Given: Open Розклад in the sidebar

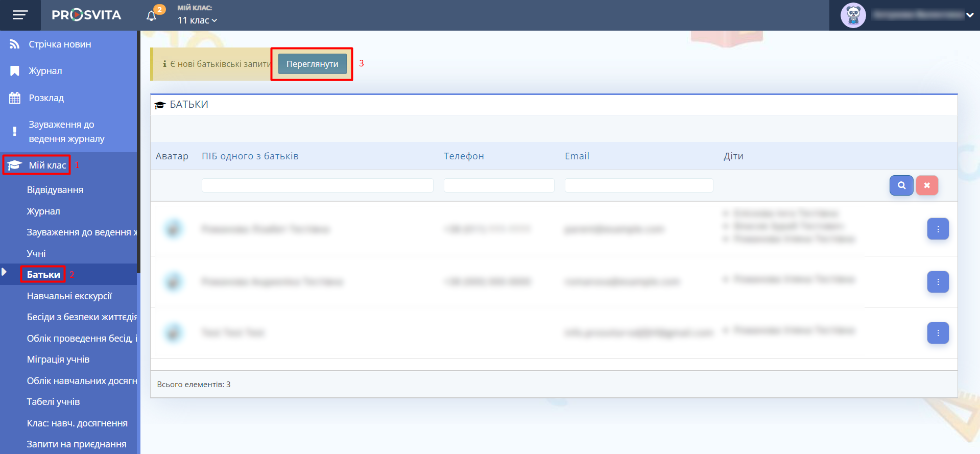Looking at the screenshot, I should (x=46, y=98).
